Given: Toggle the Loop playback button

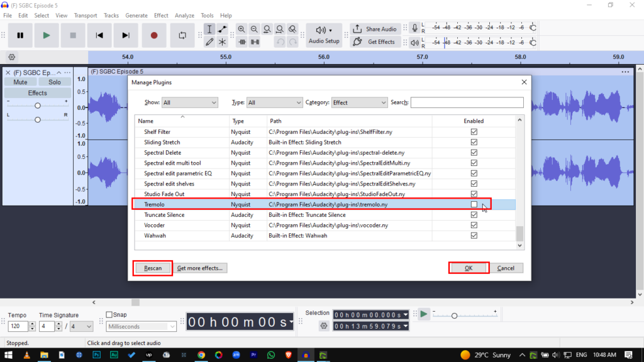Looking at the screenshot, I should [182, 36].
